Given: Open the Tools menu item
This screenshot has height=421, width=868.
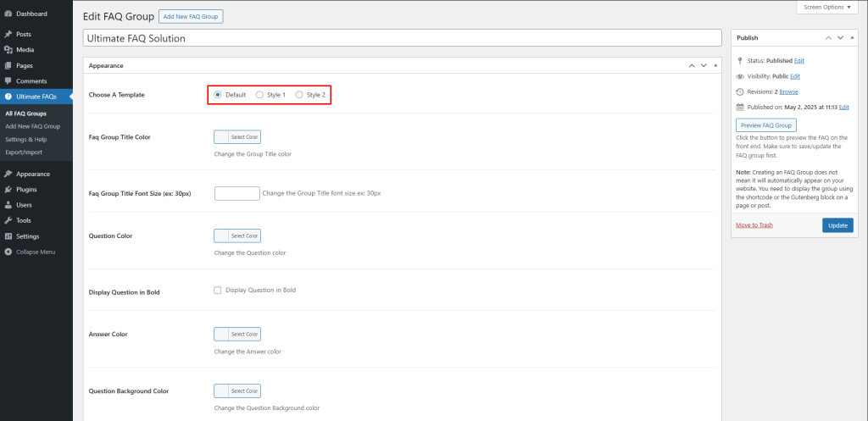Looking at the screenshot, I should [x=36, y=220].
